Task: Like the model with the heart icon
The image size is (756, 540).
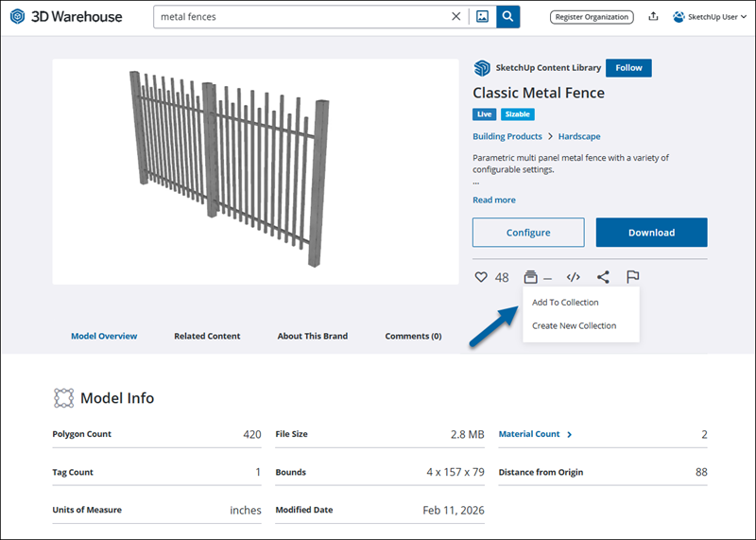Action: pos(481,277)
